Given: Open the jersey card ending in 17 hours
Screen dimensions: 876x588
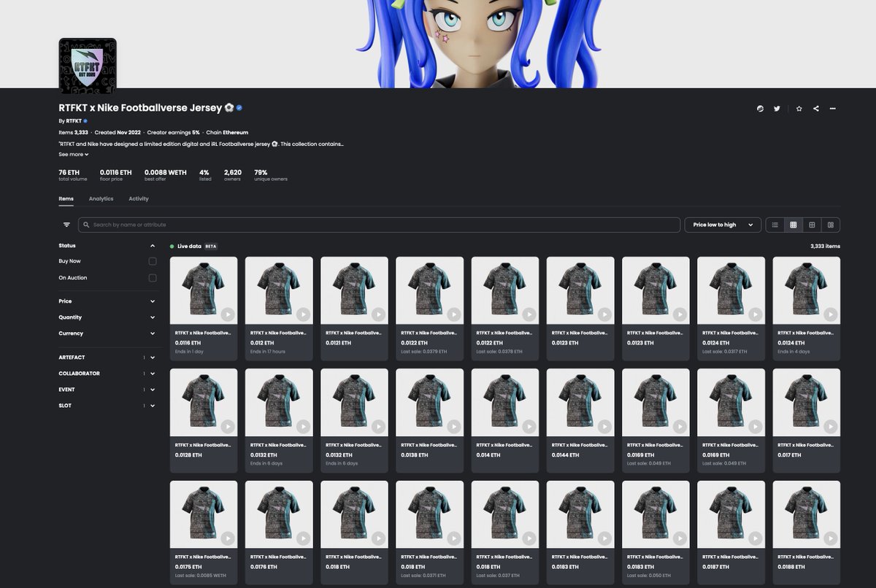Looking at the screenshot, I should (279, 308).
